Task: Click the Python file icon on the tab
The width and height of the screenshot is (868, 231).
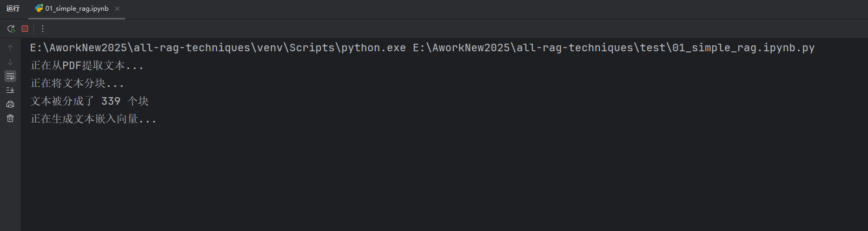Action: tap(39, 9)
